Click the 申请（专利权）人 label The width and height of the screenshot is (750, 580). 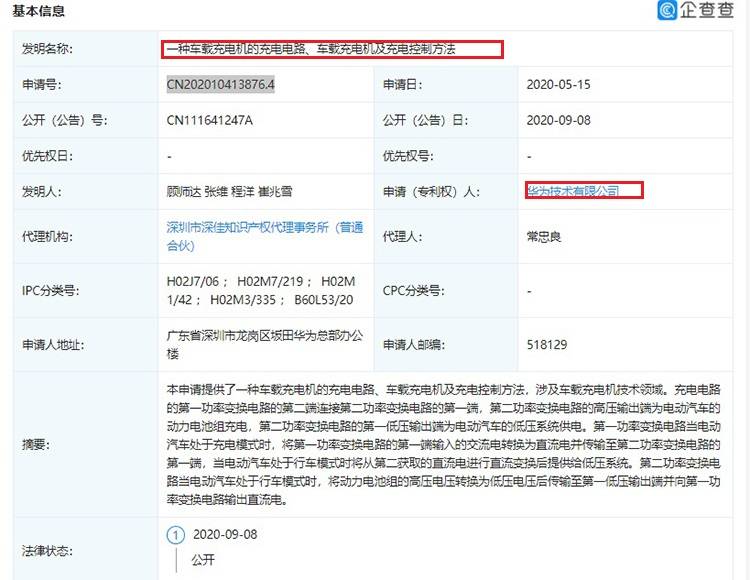[431, 191]
